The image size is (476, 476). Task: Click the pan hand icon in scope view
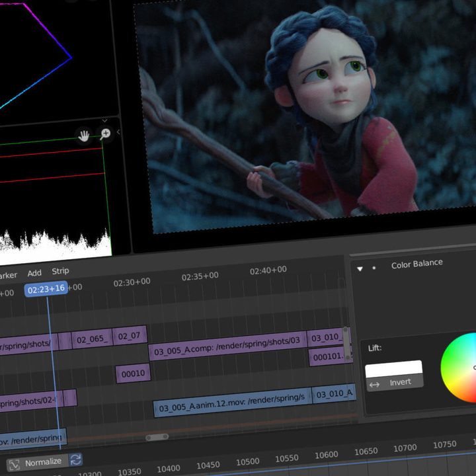pos(84,136)
